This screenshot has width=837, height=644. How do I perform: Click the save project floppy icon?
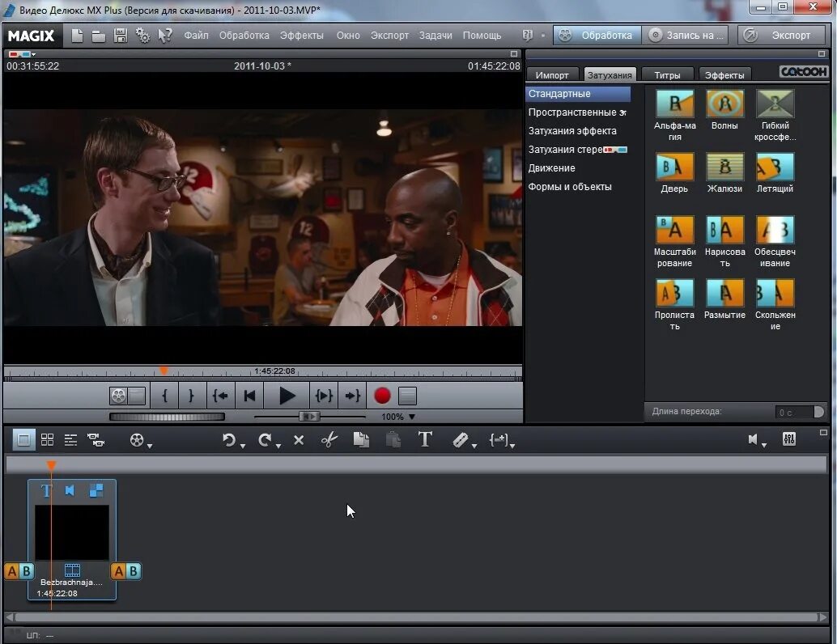point(121,36)
